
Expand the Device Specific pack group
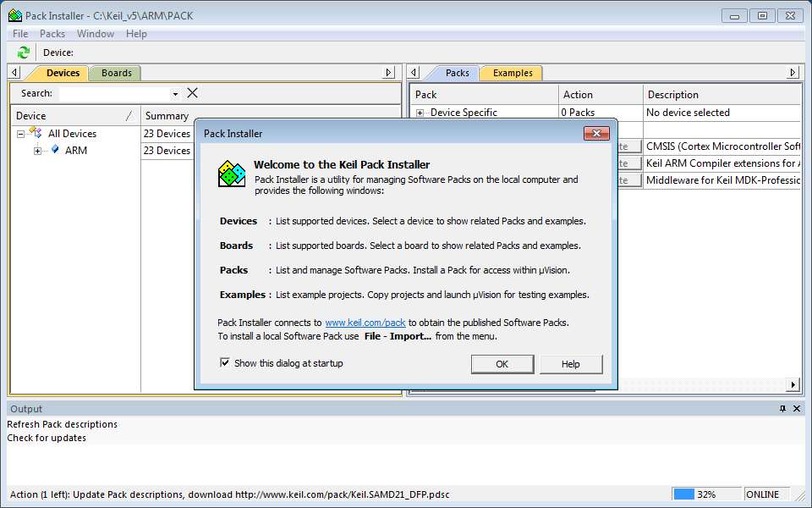[420, 113]
